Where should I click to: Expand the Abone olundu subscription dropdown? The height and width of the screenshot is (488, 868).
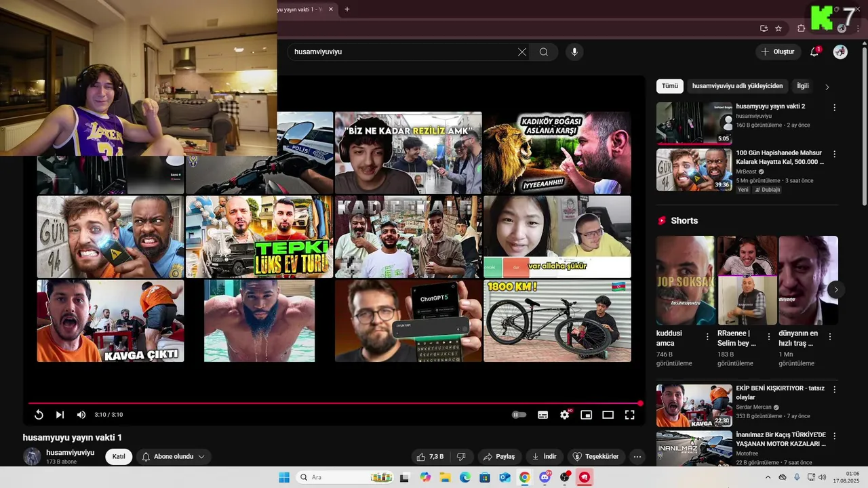(173, 457)
